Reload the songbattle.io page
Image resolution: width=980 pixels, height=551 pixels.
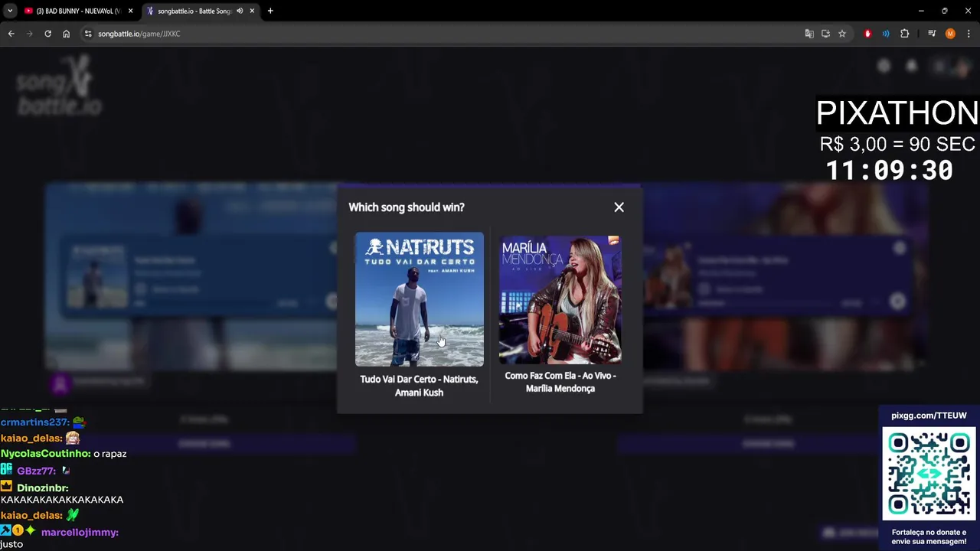click(47, 34)
